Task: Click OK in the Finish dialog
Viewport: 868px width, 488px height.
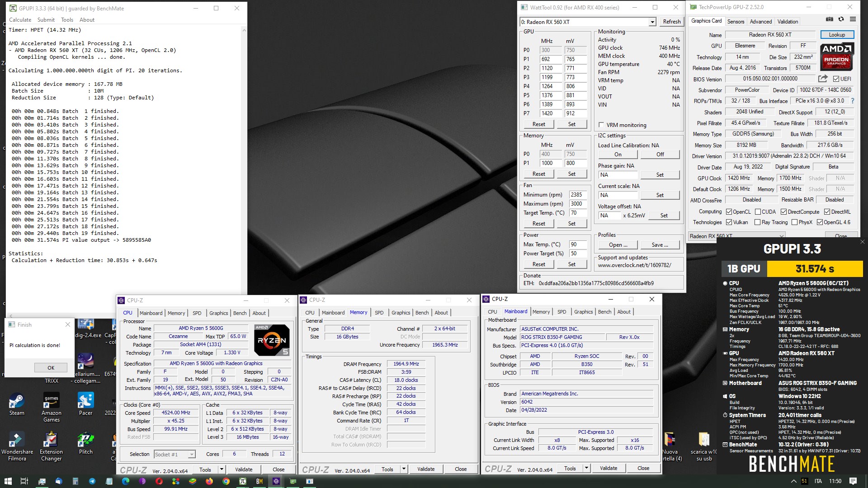Action: [51, 367]
